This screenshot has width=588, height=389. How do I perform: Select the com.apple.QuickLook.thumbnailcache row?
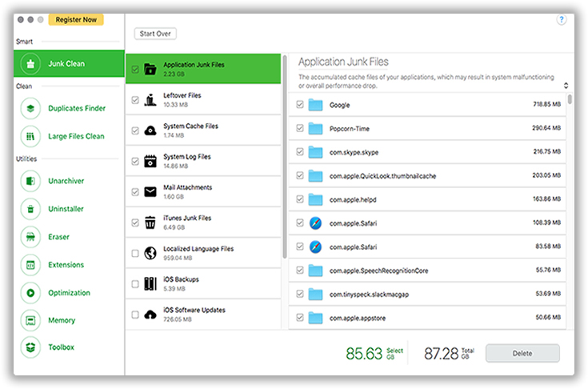[x=427, y=175]
